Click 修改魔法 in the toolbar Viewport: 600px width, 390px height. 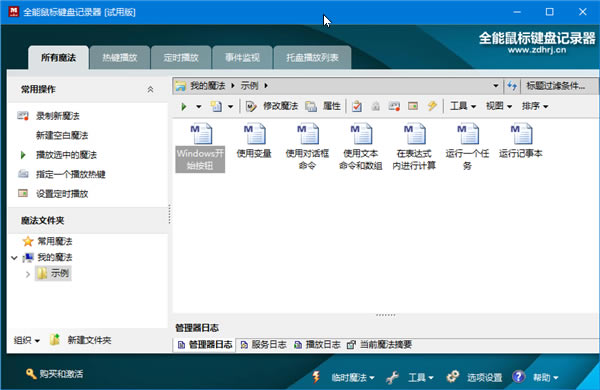272,106
